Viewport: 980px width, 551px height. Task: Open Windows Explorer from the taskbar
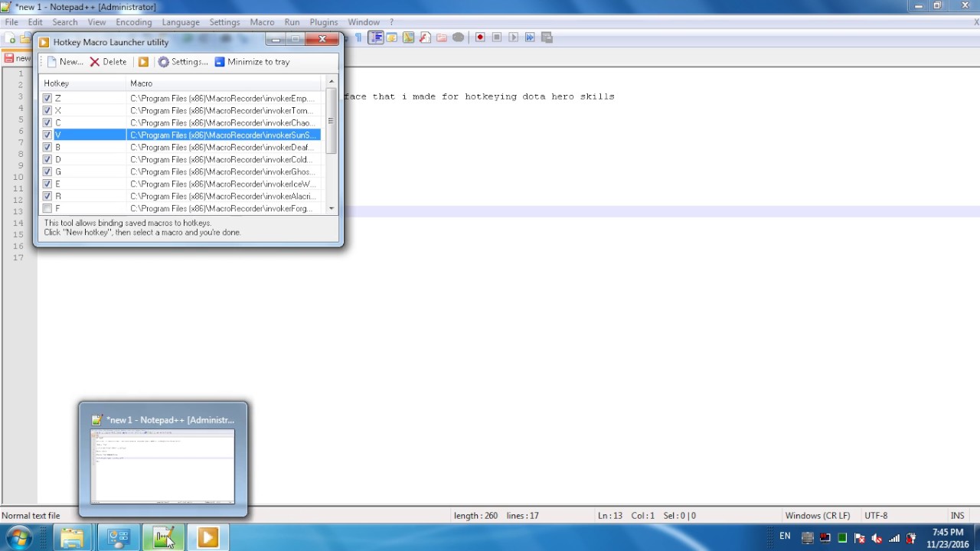(x=72, y=538)
